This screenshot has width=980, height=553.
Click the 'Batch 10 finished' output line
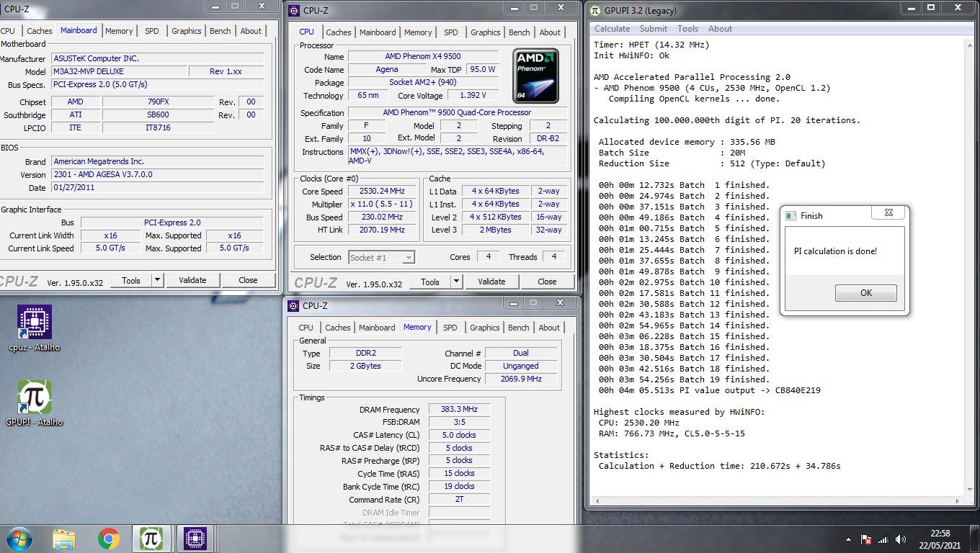684,282
